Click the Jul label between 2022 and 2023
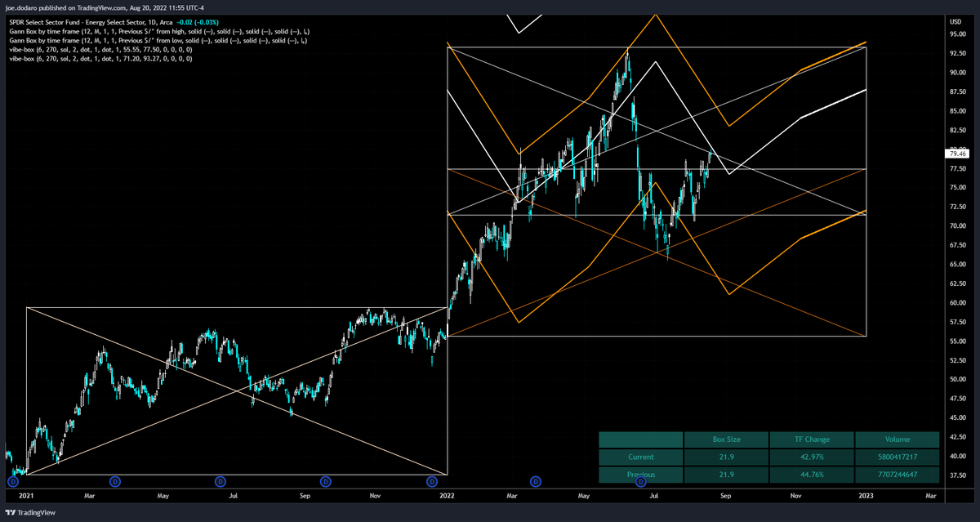 pyautogui.click(x=654, y=495)
